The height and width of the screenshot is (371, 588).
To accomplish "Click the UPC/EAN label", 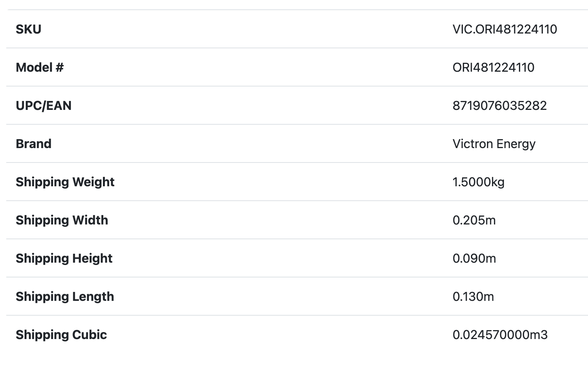I will click(x=43, y=106).
